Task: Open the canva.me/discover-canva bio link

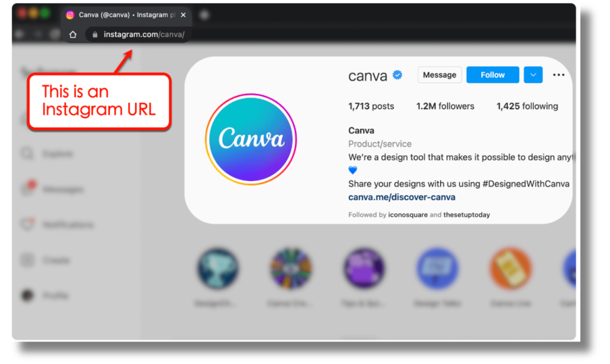Action: tap(402, 197)
